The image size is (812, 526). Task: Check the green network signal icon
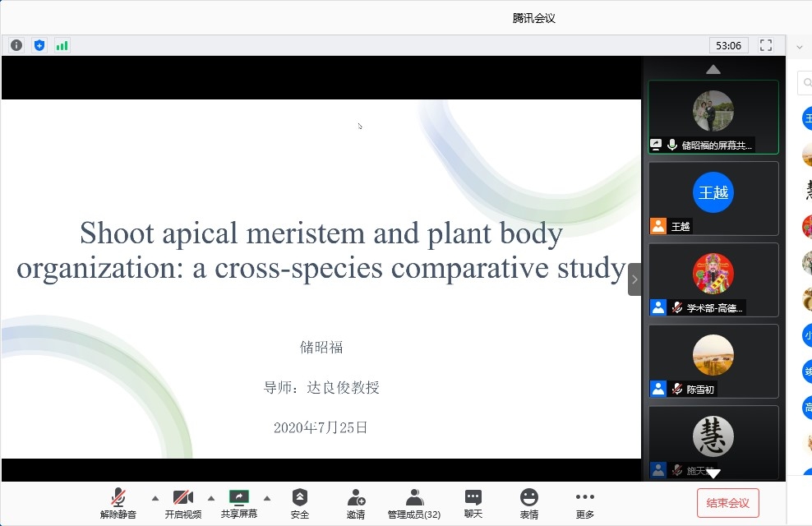pos(62,45)
